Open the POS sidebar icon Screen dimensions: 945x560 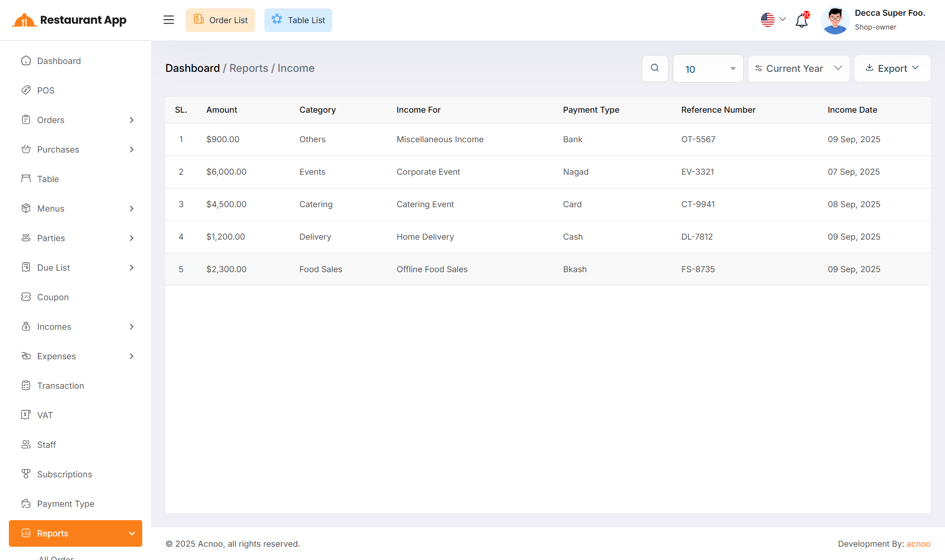click(26, 90)
